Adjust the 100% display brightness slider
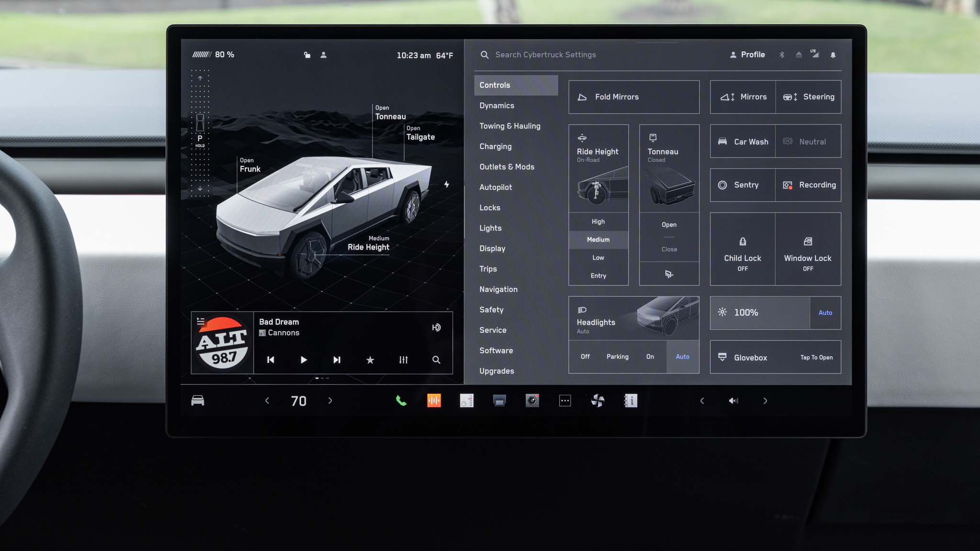The height and width of the screenshot is (551, 980). [x=760, y=313]
